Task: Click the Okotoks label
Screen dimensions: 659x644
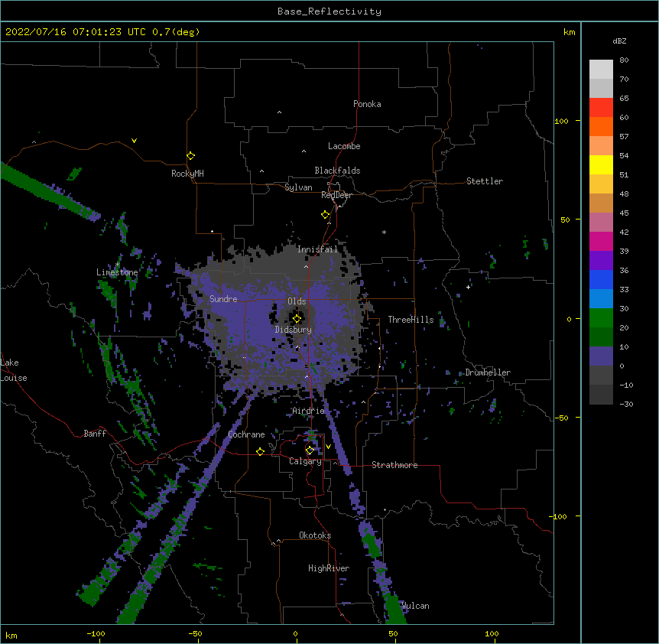Action: tap(315, 535)
